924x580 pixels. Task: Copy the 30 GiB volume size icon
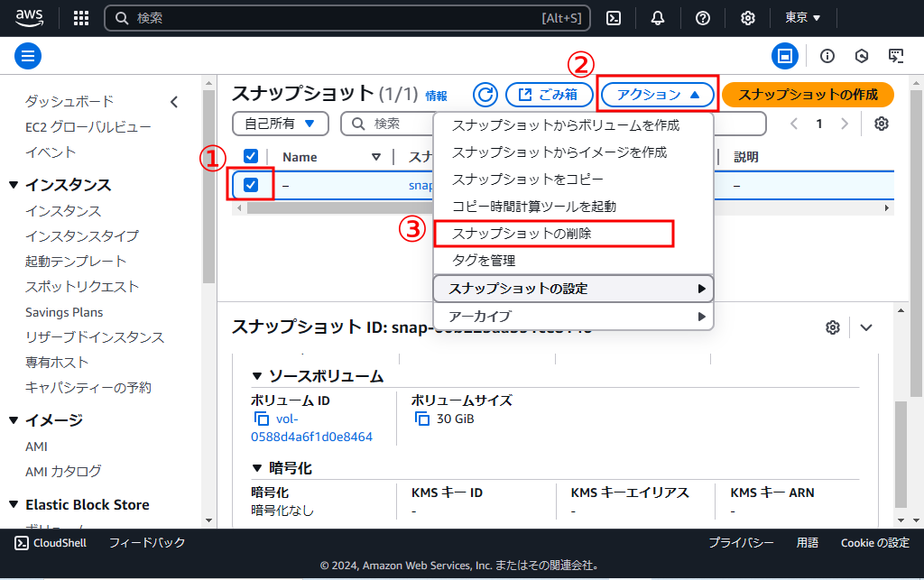coord(422,419)
